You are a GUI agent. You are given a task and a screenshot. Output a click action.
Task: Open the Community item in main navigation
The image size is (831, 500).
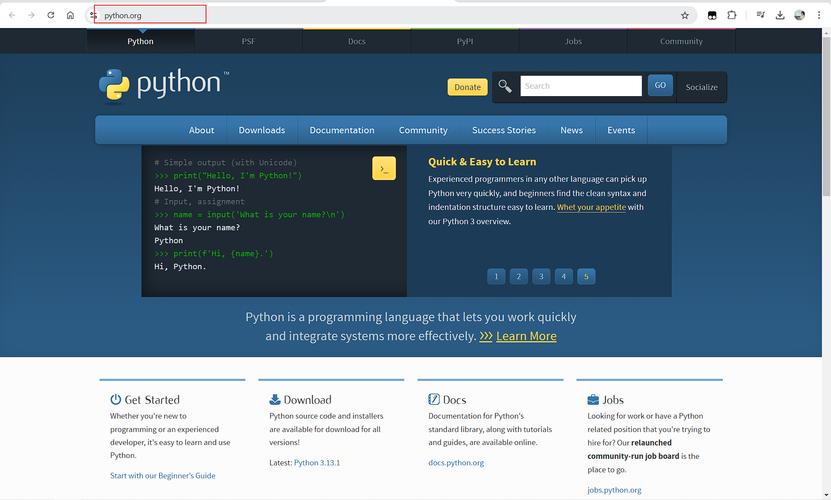pos(423,130)
